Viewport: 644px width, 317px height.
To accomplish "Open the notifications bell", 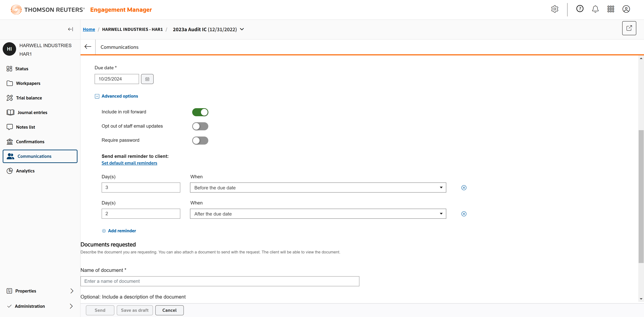I will coord(595,9).
